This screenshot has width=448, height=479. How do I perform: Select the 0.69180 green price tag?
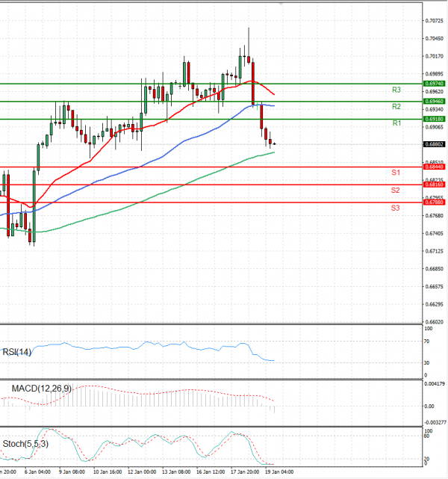point(434,119)
